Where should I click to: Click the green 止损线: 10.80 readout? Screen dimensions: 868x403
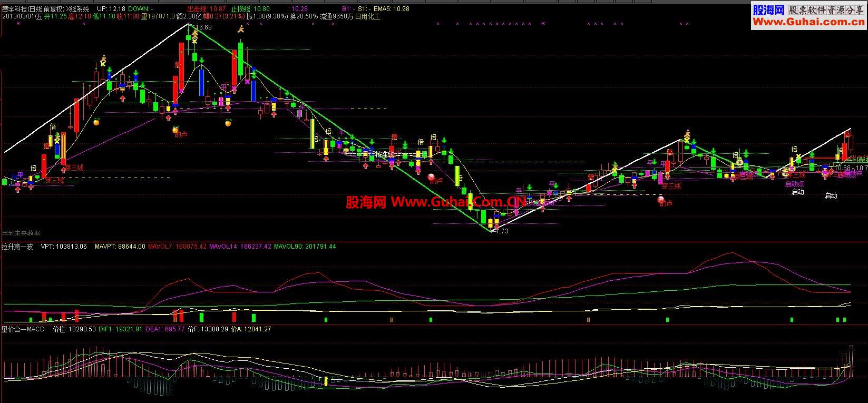click(x=250, y=9)
